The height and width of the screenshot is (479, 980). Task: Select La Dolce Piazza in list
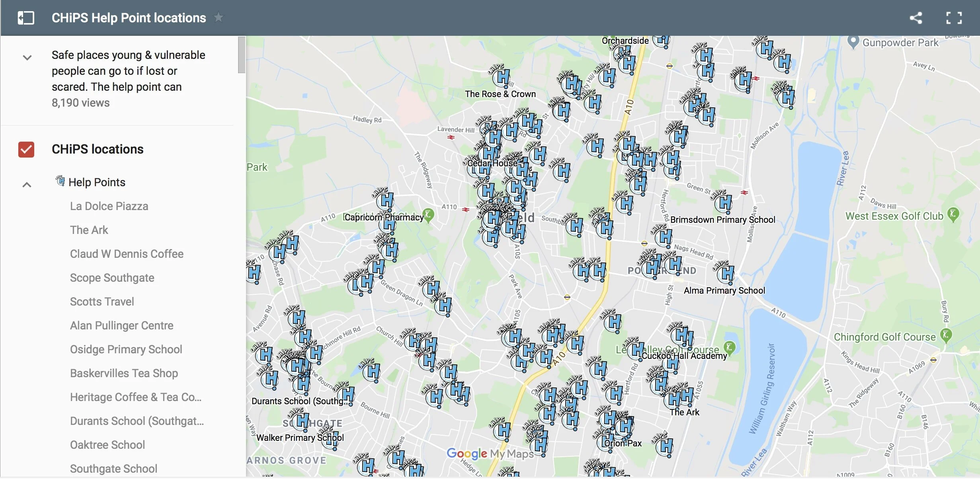tap(109, 206)
